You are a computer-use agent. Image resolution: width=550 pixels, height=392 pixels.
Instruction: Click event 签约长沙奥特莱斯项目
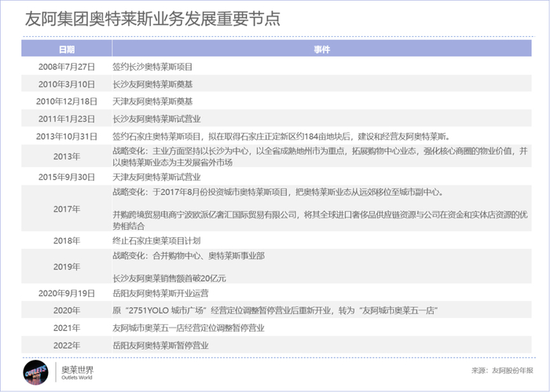click(152, 67)
